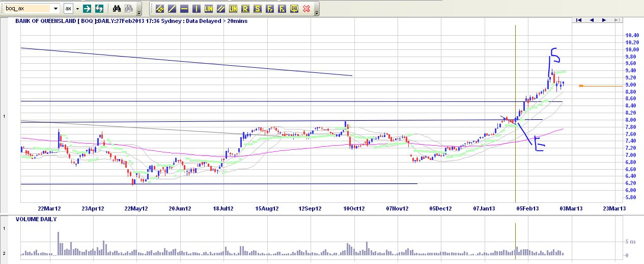Click the 10.00 price axis label
This screenshot has height=264, width=644.
pyautogui.click(x=632, y=49)
